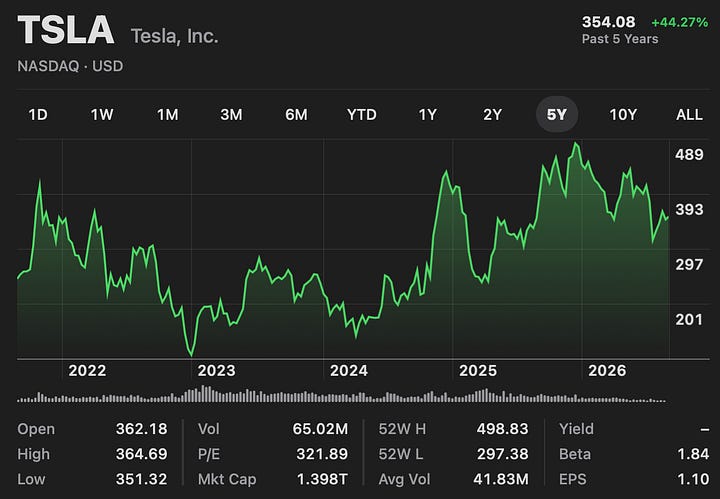Click the chart peak near 489
The width and height of the screenshot is (720, 499).
(x=576, y=143)
